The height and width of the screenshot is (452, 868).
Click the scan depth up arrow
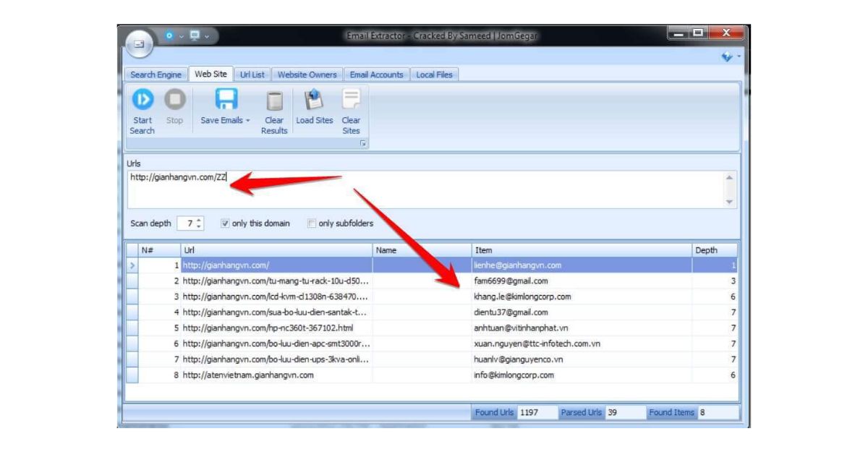click(x=199, y=219)
